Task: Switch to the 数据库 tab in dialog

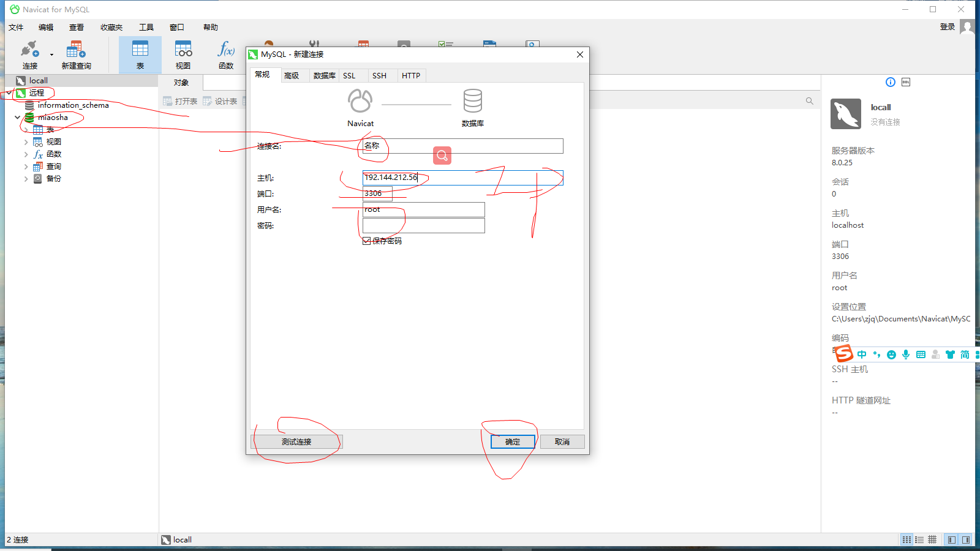Action: (x=324, y=75)
